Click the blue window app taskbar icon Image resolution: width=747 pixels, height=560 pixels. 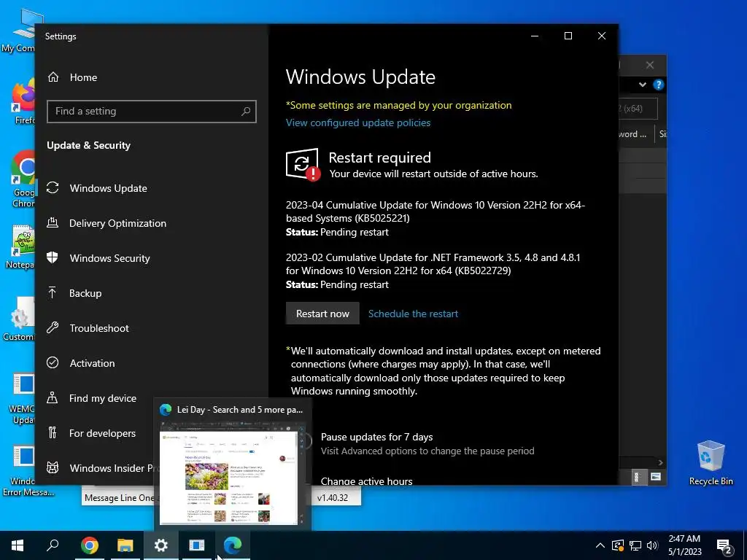coord(197,545)
